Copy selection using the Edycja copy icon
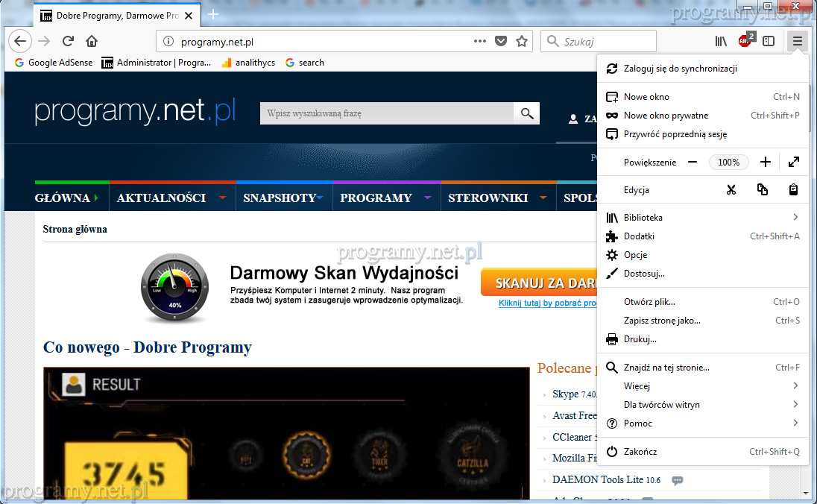 pyautogui.click(x=763, y=189)
